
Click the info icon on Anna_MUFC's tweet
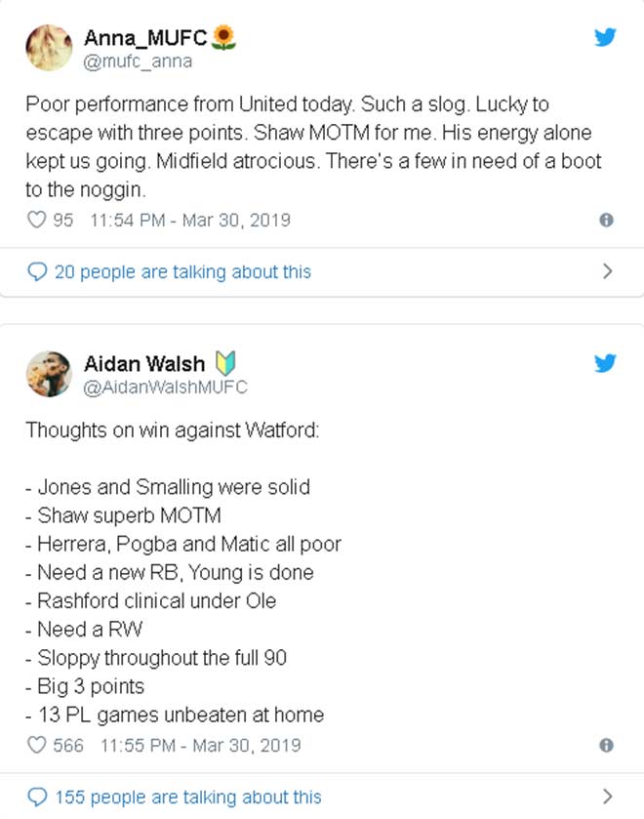606,221
